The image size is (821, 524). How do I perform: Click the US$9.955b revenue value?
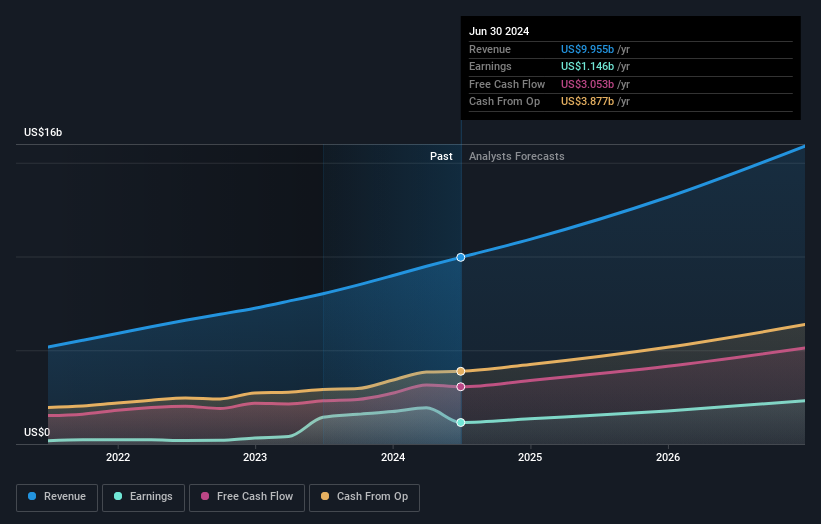pyautogui.click(x=587, y=49)
